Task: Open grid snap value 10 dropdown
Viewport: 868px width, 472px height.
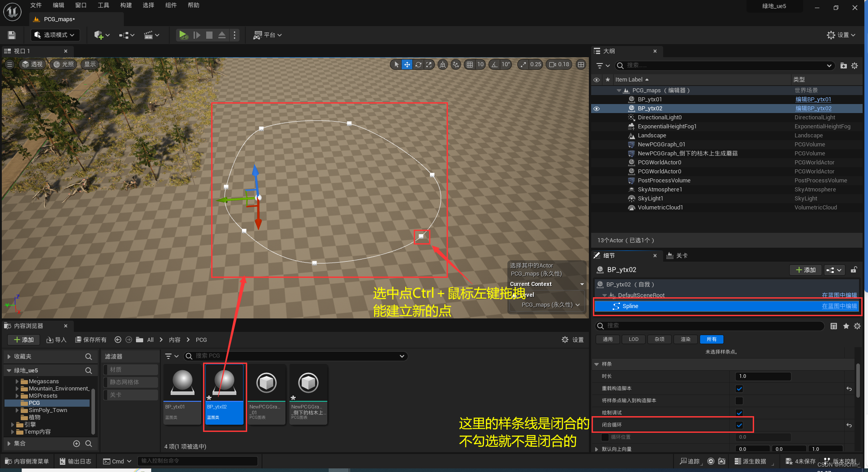Action: (x=480, y=64)
